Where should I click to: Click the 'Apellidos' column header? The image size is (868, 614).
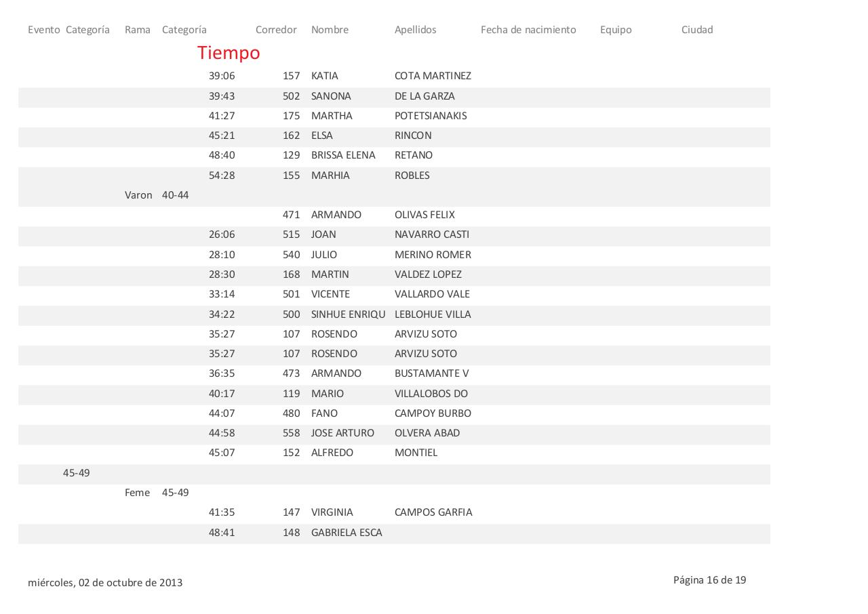pos(416,30)
